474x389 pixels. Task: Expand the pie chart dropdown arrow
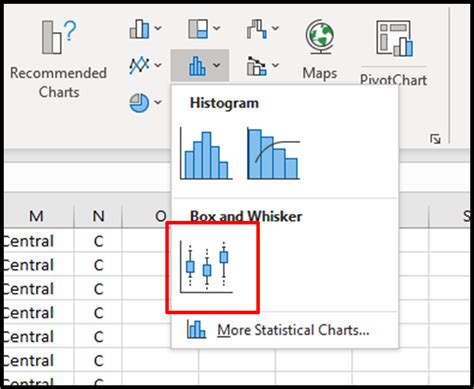point(158,102)
